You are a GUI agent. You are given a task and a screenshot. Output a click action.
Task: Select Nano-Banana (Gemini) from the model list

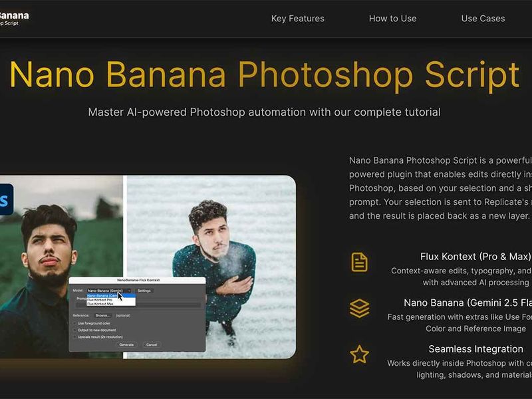(x=111, y=295)
